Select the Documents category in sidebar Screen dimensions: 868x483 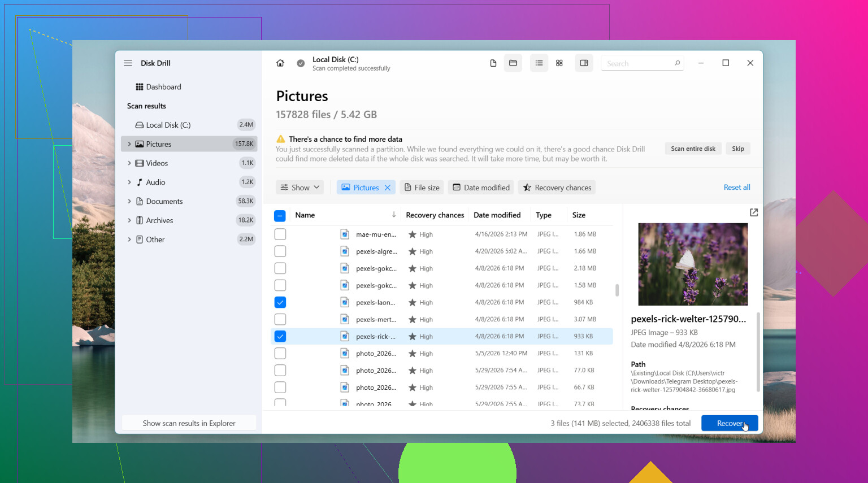coord(189,201)
